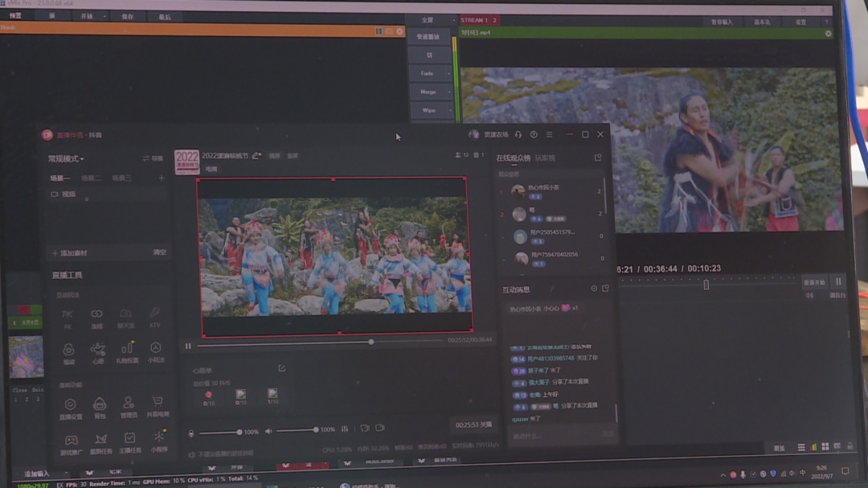Click the 添加素材 add material button
Image resolution: width=868 pixels, height=488 pixels.
(70, 253)
